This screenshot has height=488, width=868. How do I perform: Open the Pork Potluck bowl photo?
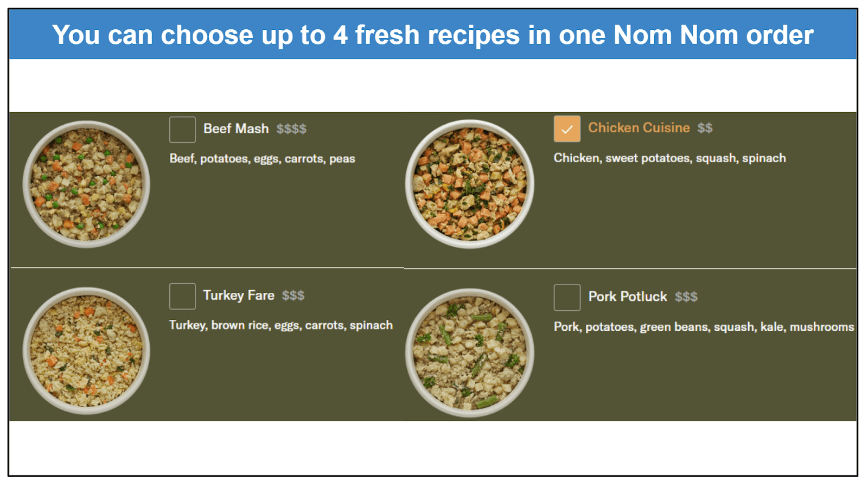point(470,353)
